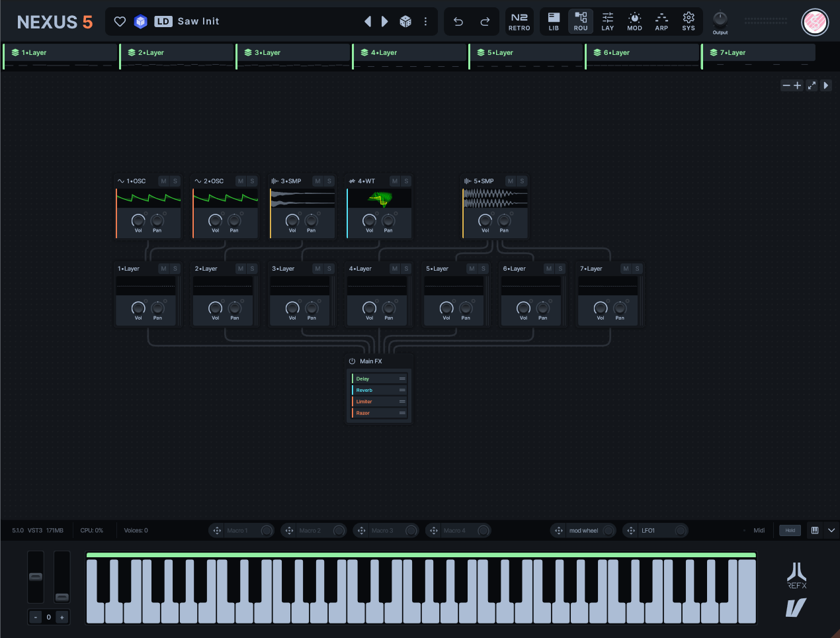Select the 3•Layer tab
The width and height of the screenshot is (840, 638).
[x=267, y=52]
